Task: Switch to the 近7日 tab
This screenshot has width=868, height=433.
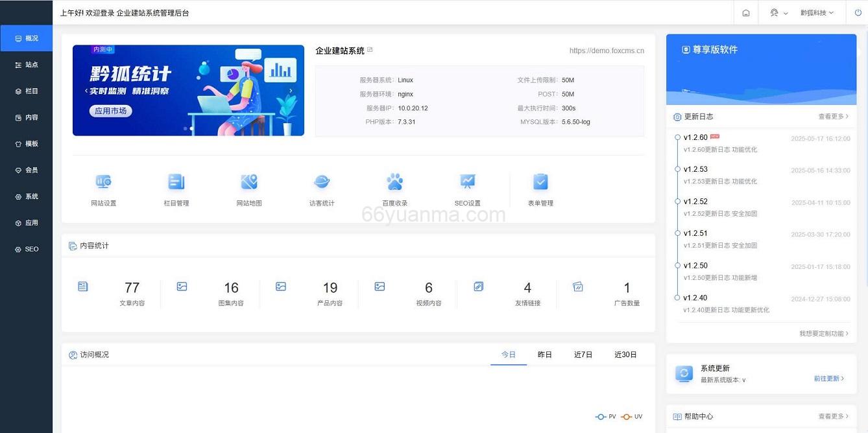Action: (583, 354)
